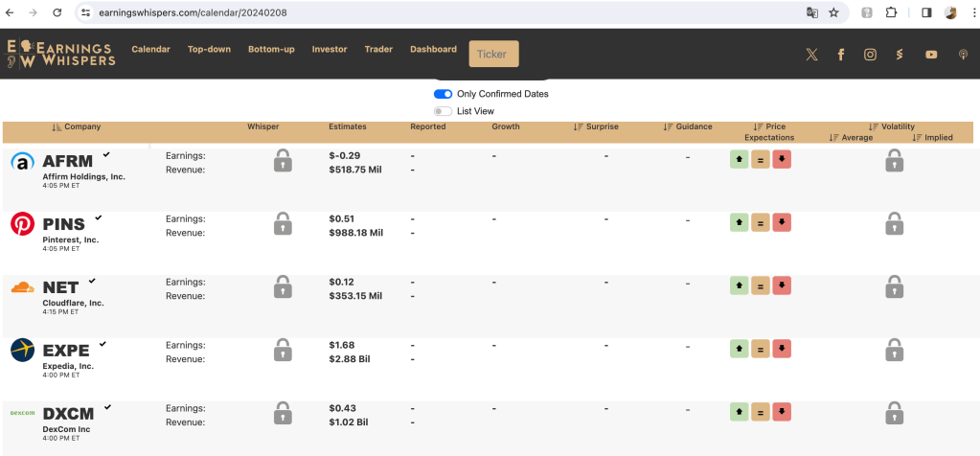This screenshot has height=456, width=980.
Task: Sort the list by Company column
Action: coord(76,126)
